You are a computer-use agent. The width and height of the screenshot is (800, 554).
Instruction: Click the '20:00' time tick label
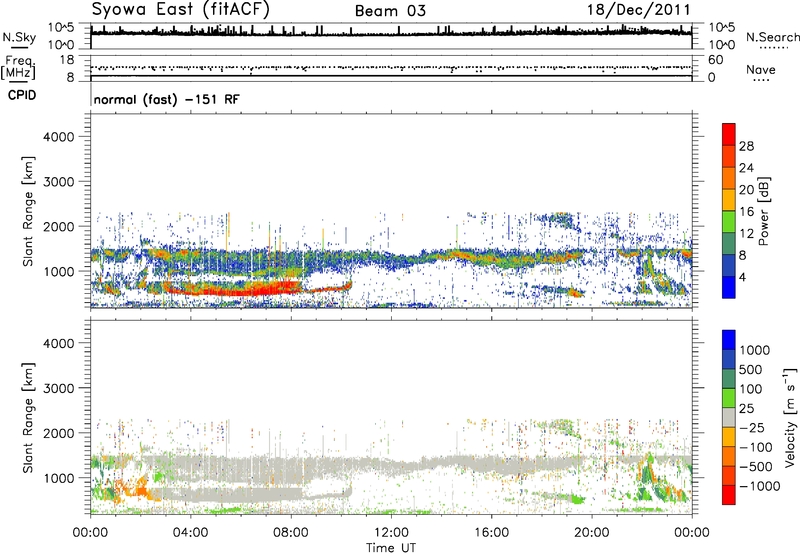[x=591, y=533]
